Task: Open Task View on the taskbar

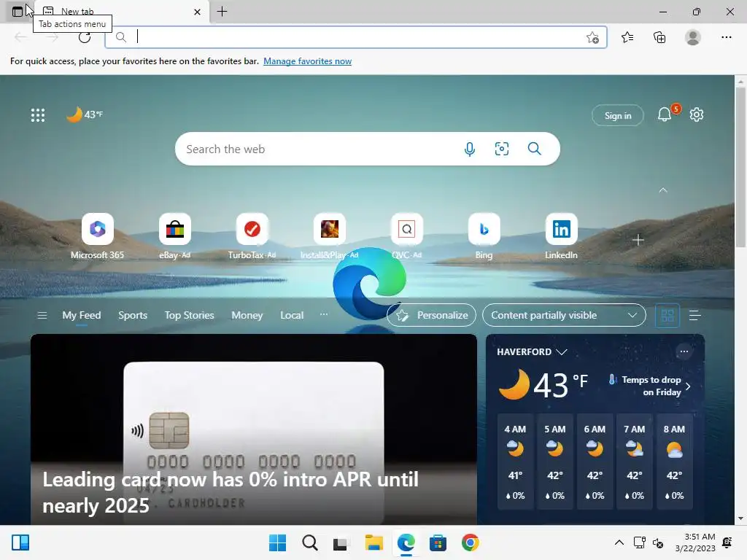Action: tap(341, 542)
